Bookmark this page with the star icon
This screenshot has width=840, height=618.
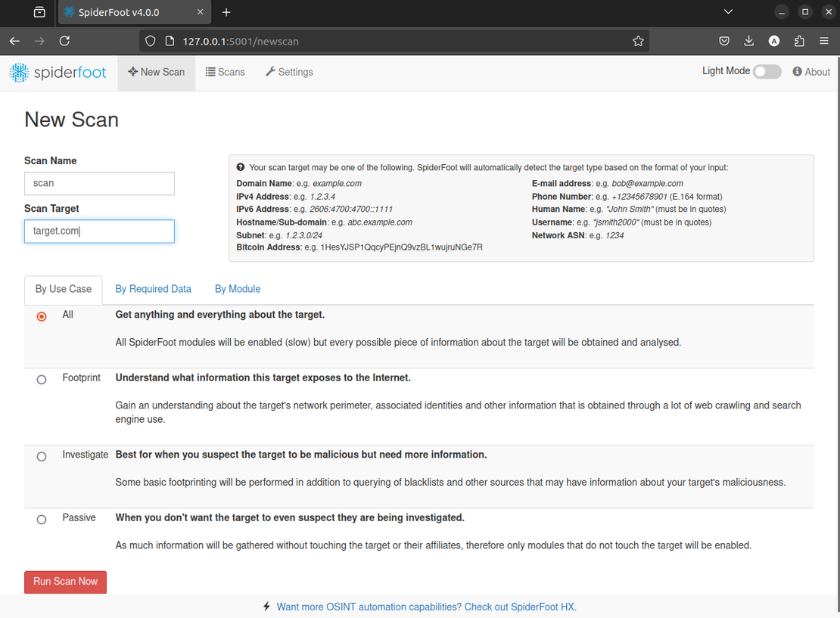click(x=638, y=41)
